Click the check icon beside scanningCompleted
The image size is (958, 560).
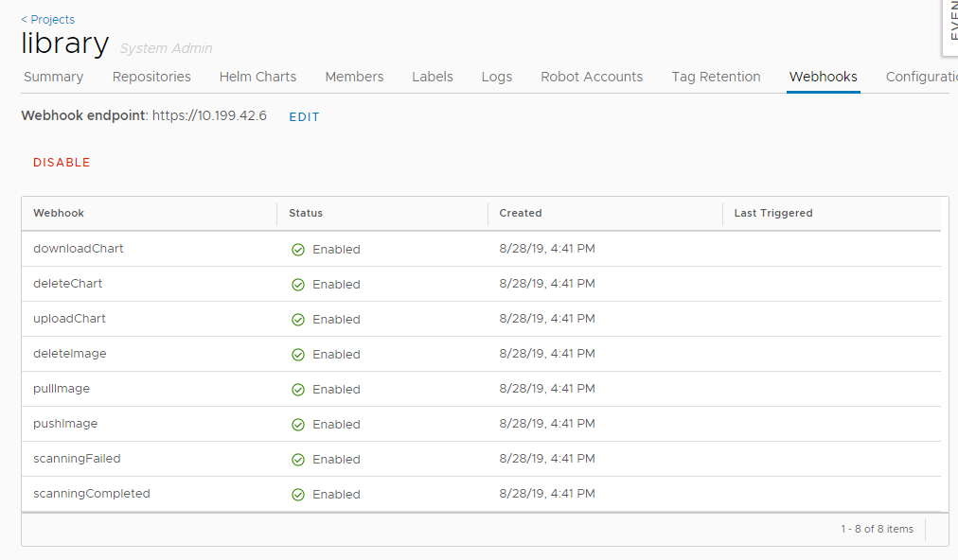296,493
